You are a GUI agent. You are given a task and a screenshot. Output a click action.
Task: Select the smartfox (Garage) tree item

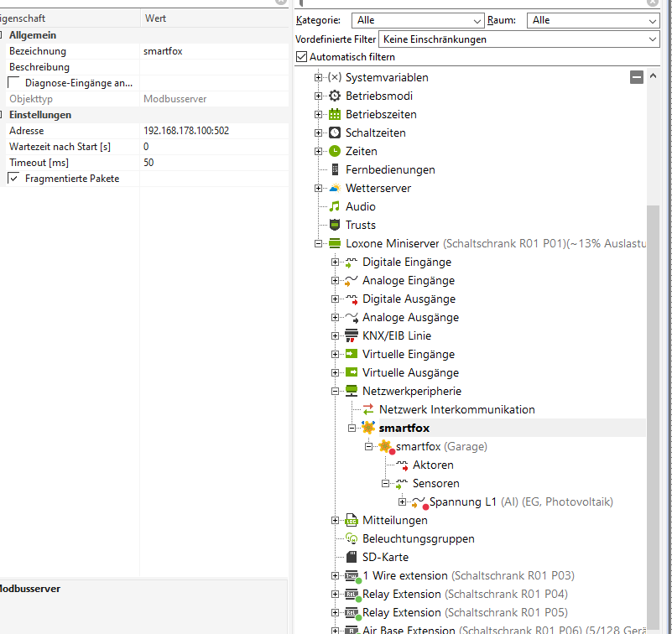[x=441, y=446]
